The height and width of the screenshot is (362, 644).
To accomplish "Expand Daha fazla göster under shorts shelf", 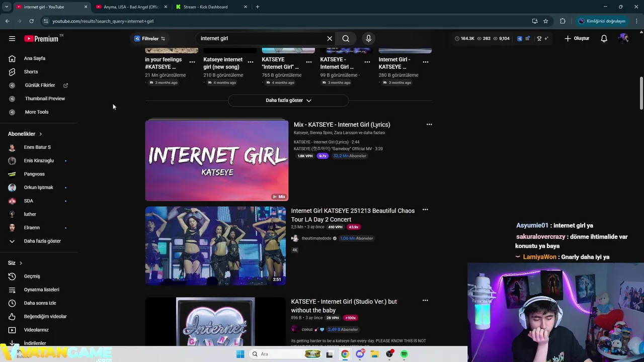I will click(288, 101).
